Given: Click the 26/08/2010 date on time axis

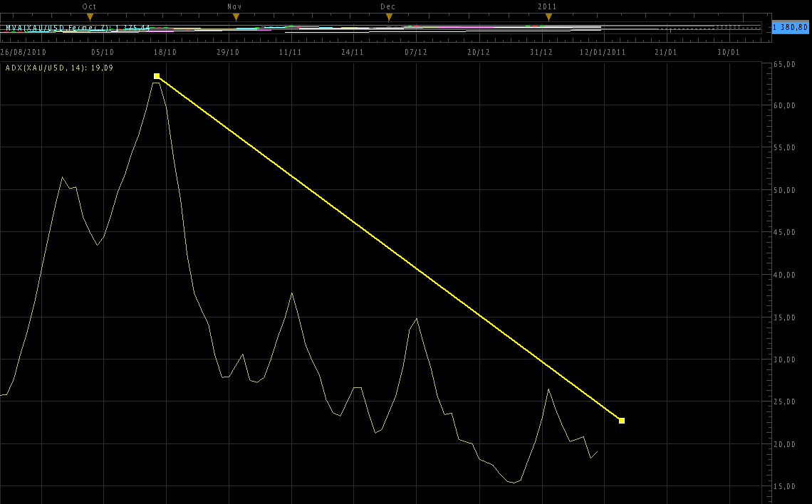Looking at the screenshot, I should pyautogui.click(x=23, y=52).
